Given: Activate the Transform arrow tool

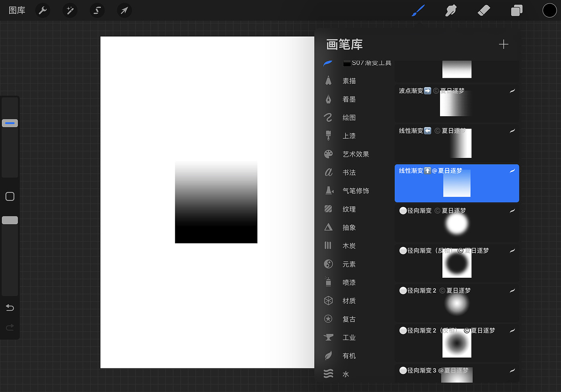Looking at the screenshot, I should [x=124, y=10].
